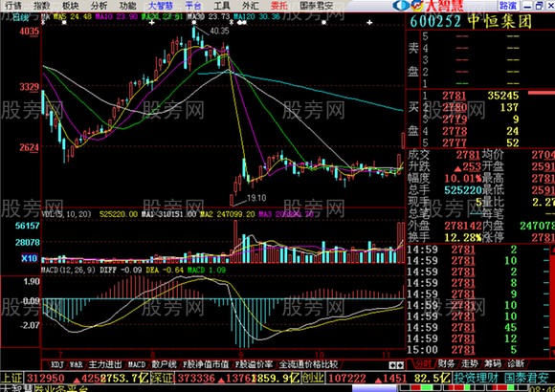555x392 pixels.
Task: Open the 行情 menu
Action: coord(13,6)
